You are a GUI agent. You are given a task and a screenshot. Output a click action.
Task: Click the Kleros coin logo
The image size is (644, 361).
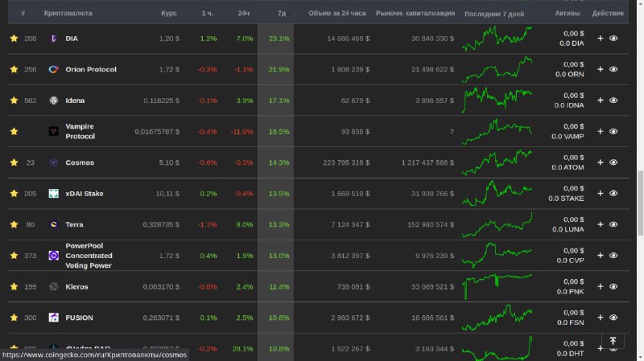point(53,286)
